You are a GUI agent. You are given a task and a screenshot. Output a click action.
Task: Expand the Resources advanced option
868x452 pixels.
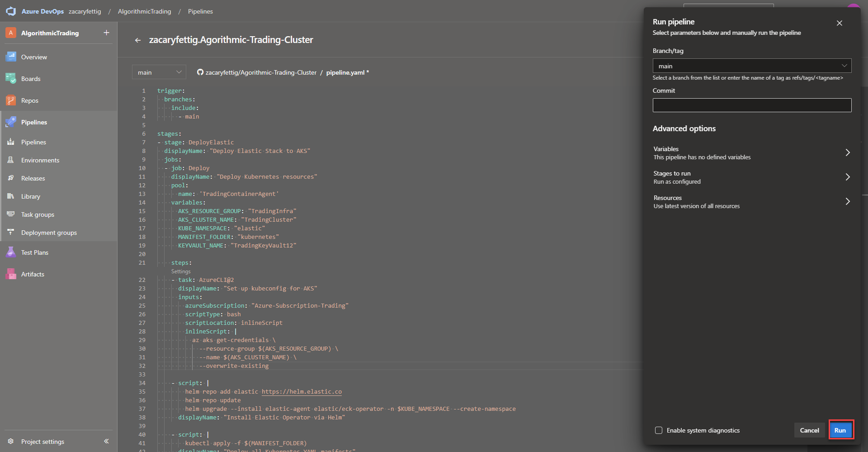pos(751,202)
